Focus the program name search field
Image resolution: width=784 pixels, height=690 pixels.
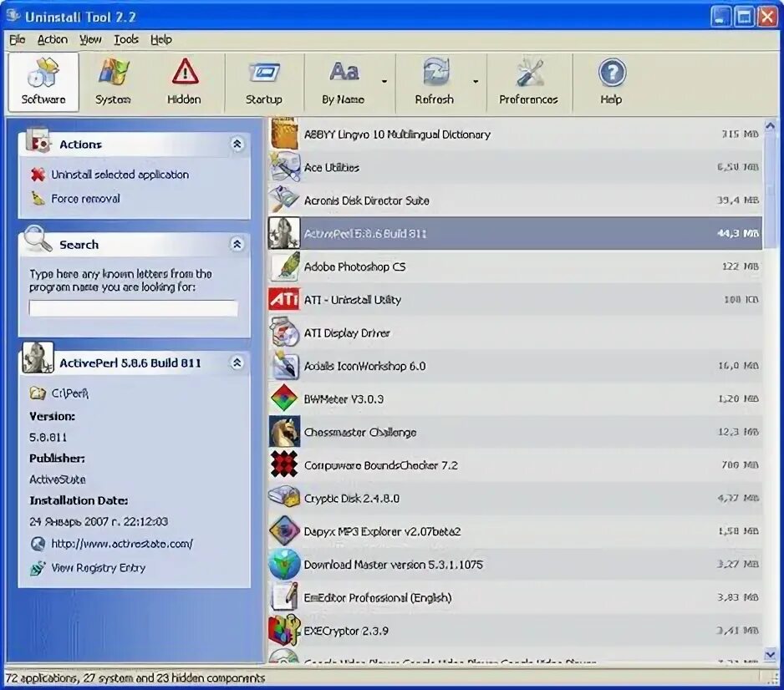(133, 307)
